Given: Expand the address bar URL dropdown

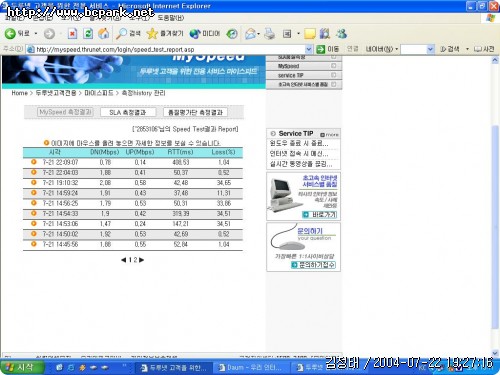Looking at the screenshot, I should (308, 49).
